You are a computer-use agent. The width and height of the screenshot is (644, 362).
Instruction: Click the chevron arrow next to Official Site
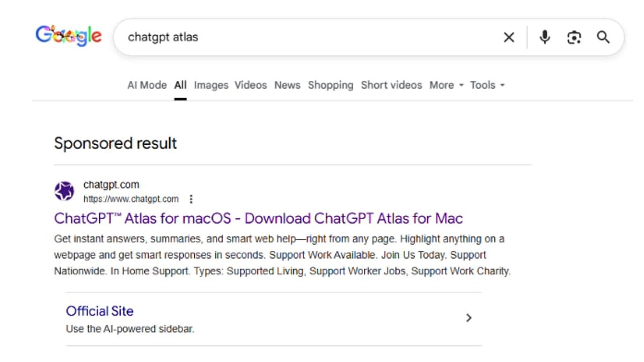(x=469, y=318)
